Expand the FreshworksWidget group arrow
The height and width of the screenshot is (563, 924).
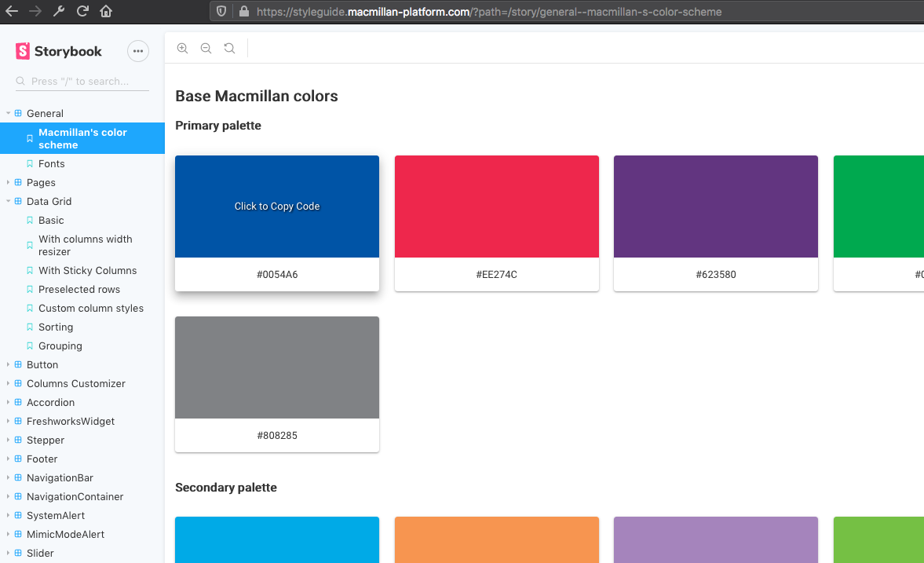pyautogui.click(x=9, y=421)
